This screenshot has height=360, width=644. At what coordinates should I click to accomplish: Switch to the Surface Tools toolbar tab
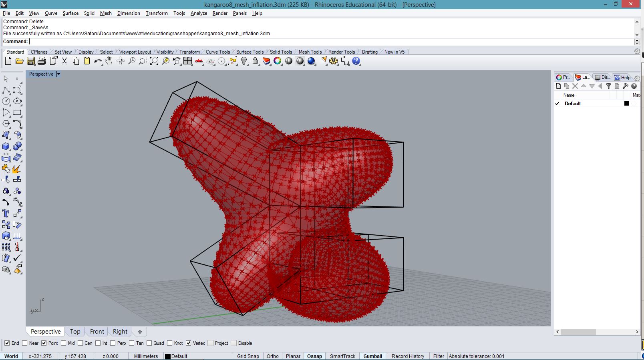click(250, 52)
